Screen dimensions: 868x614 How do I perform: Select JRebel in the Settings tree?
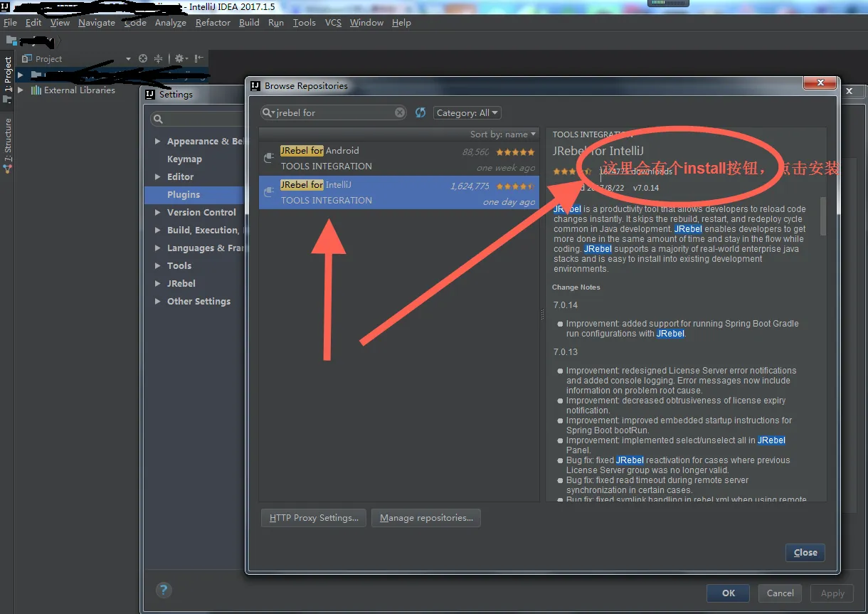click(181, 284)
